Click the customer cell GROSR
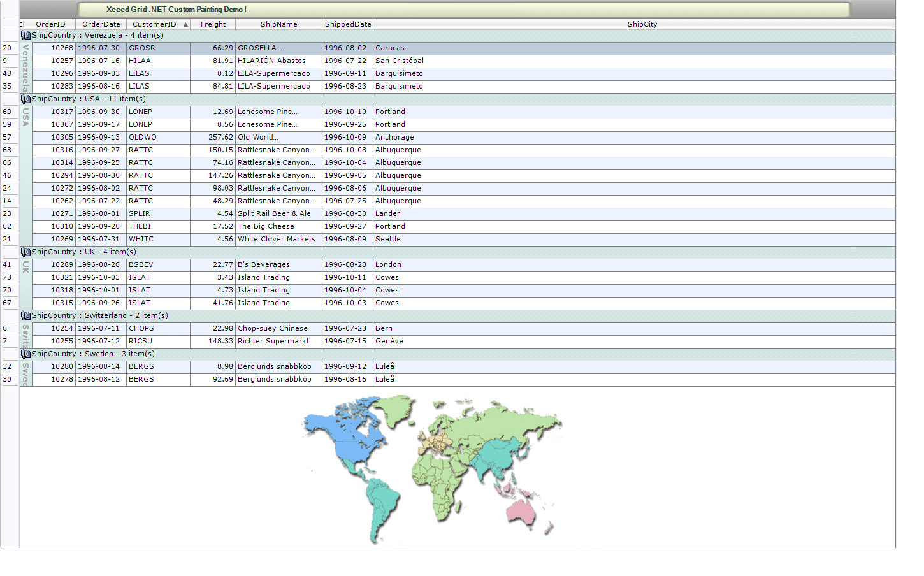Viewport: 924px width, 576px height. [x=158, y=48]
